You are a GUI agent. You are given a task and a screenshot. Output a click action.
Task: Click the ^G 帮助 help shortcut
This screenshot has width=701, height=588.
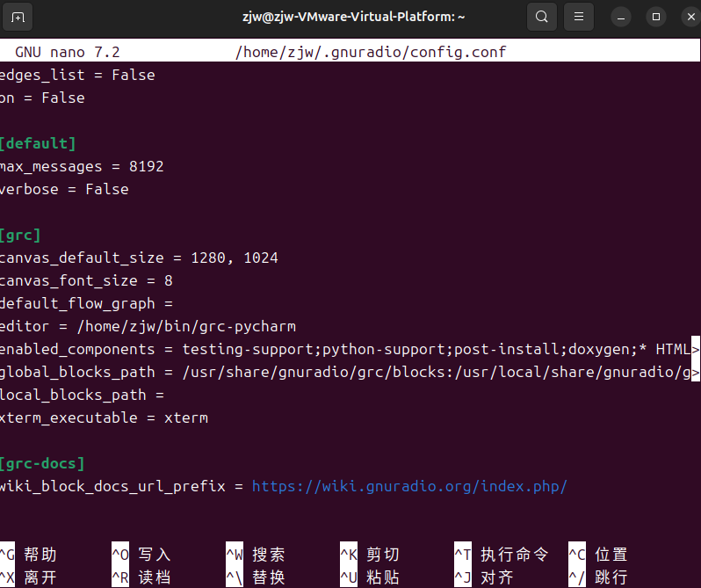click(28, 555)
